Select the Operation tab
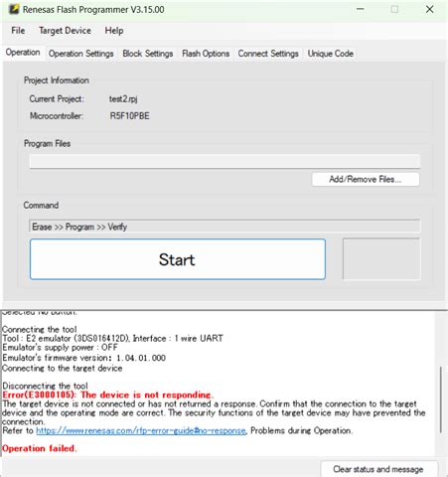The width and height of the screenshot is (448, 477). (x=23, y=53)
